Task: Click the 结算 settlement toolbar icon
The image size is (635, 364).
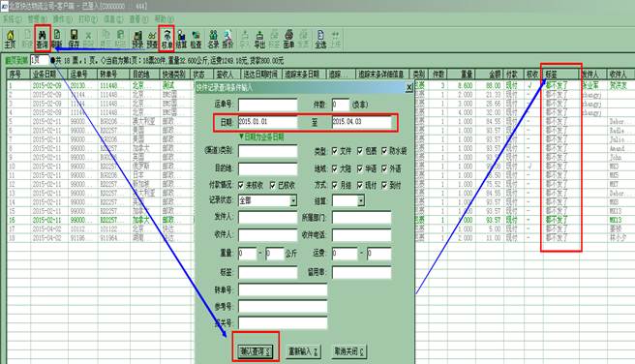Action: pyautogui.click(x=181, y=40)
